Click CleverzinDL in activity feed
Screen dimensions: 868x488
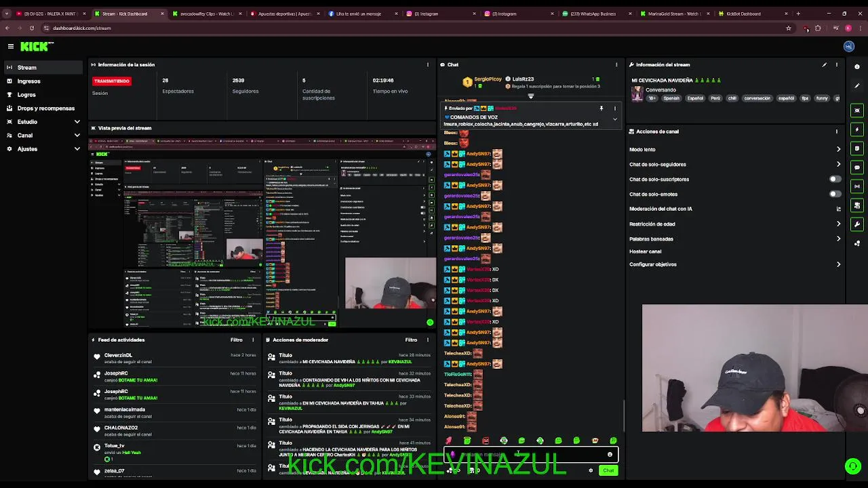coord(119,355)
